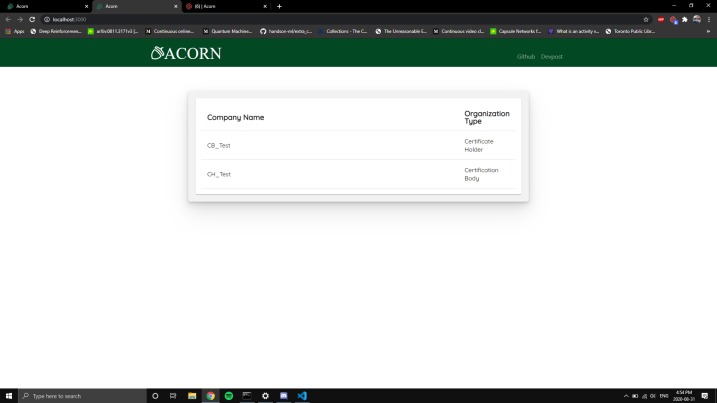
Task: Open the Continuous online bookmark
Action: click(169, 32)
